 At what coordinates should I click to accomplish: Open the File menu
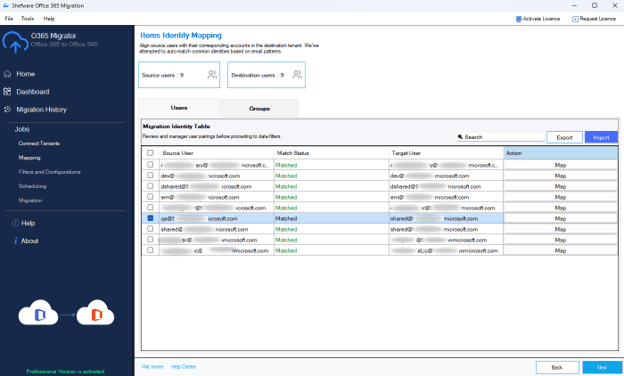pyautogui.click(x=9, y=19)
